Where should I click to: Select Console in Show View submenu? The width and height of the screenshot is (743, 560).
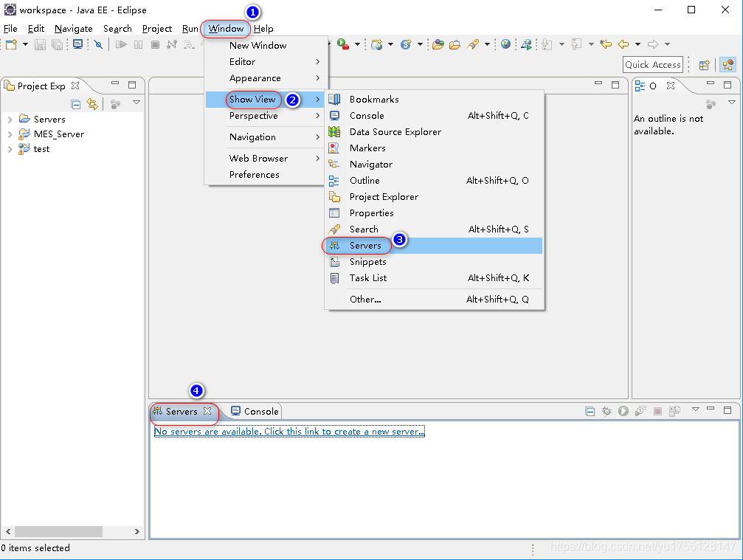(367, 116)
